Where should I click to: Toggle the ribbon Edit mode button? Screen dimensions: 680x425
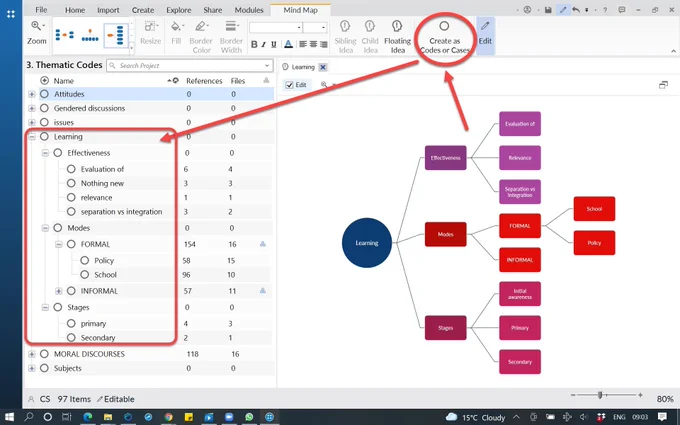coord(485,35)
